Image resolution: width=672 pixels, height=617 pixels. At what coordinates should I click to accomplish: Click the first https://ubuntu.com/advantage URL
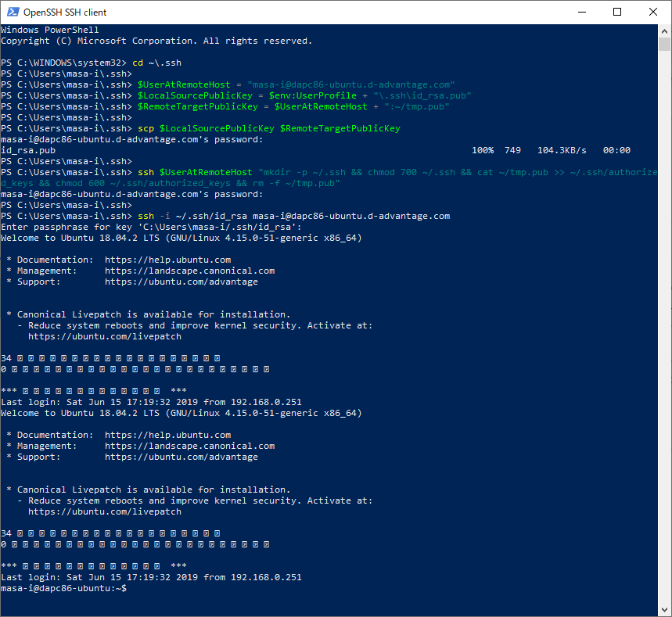(181, 282)
